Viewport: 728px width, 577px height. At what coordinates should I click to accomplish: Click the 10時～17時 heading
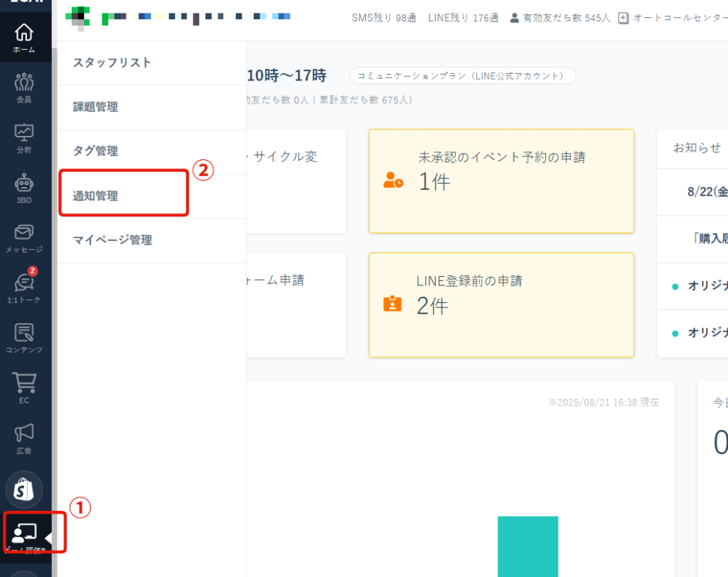[x=287, y=75]
